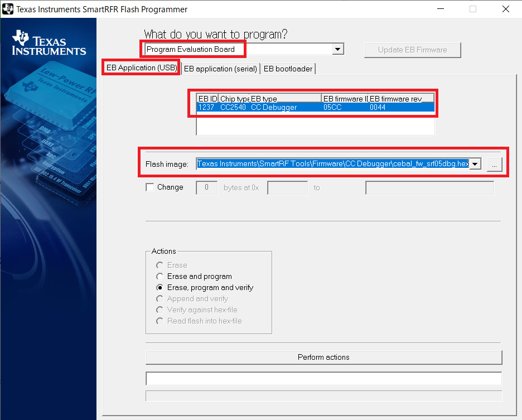Click the 'bytes at 0x' address field

click(287, 188)
